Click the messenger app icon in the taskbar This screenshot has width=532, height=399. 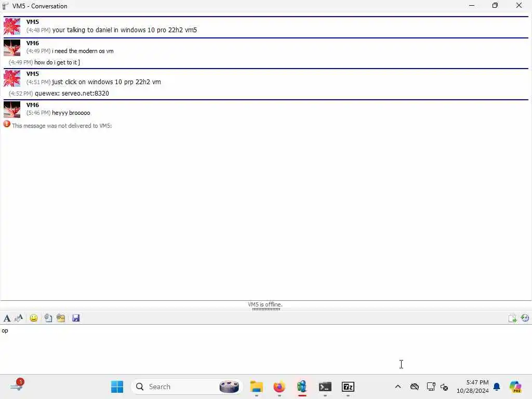point(302,387)
